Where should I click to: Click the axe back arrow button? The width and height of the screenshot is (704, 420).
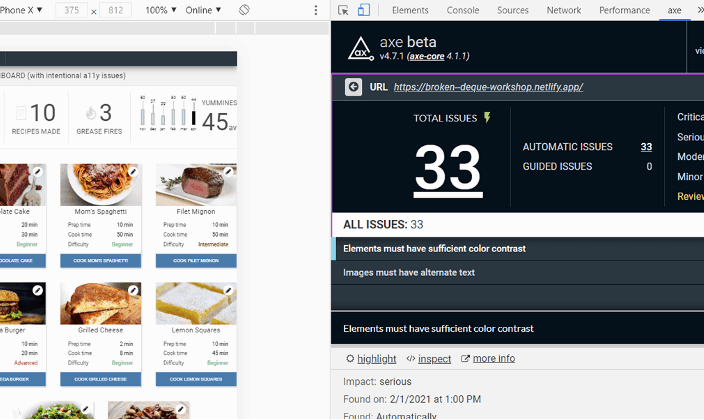[x=353, y=87]
